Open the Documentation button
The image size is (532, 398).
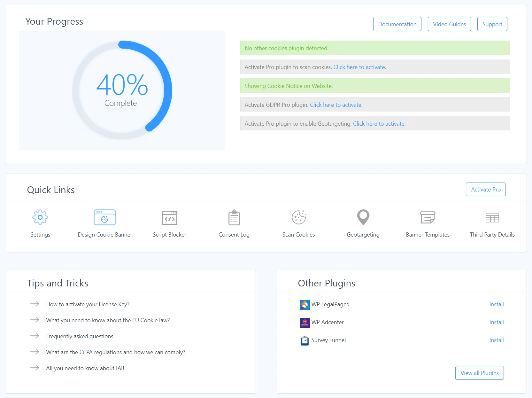(x=397, y=24)
